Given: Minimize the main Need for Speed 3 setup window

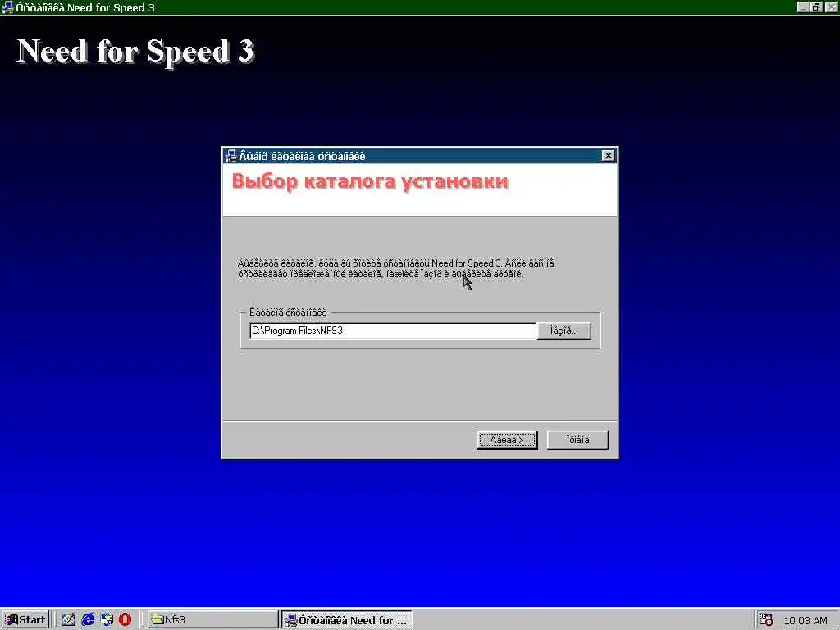Looking at the screenshot, I should point(802,7).
